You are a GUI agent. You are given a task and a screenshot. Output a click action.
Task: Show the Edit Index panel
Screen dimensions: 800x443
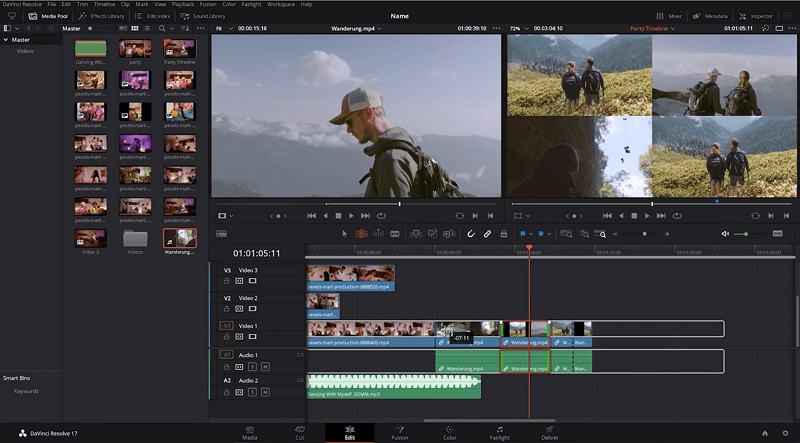[x=152, y=16]
